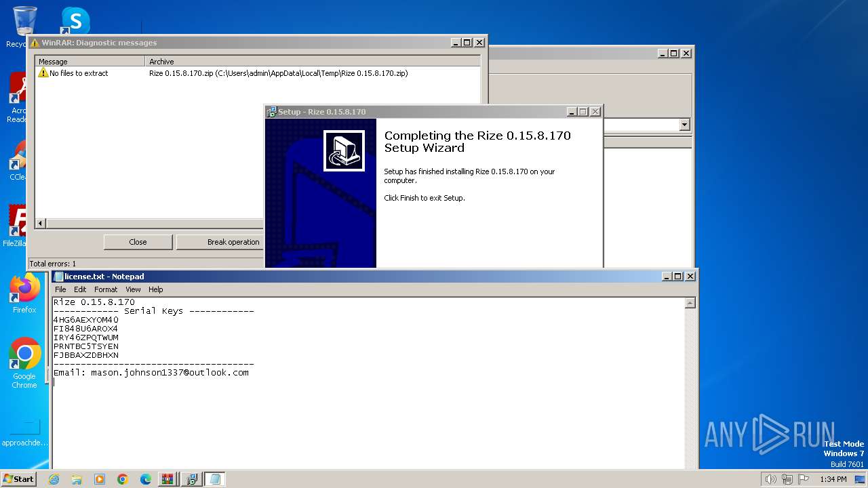Click Notepad vertical scrollbar up arrow
868x488 pixels.
click(690, 303)
